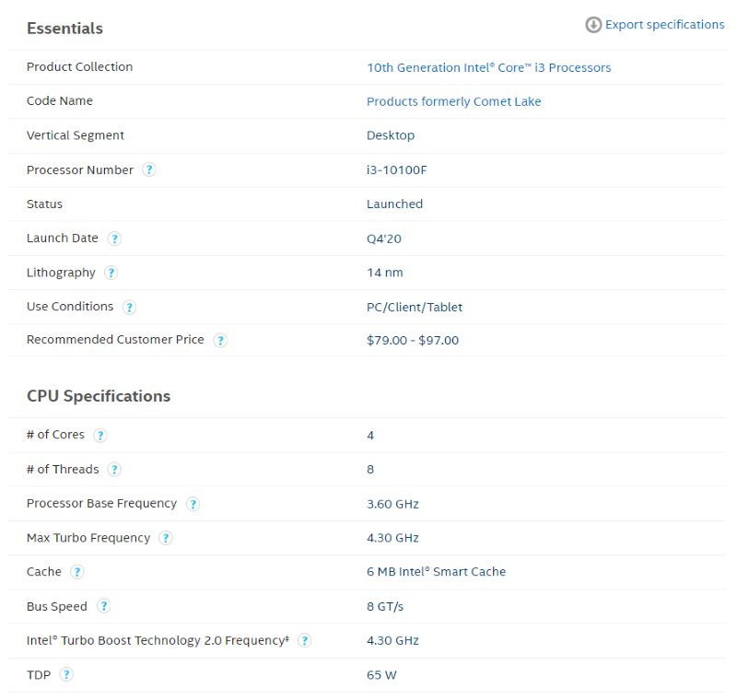Show the Cache help tooltip icon
Viewport: 737px width, 700px height.
tap(77, 572)
